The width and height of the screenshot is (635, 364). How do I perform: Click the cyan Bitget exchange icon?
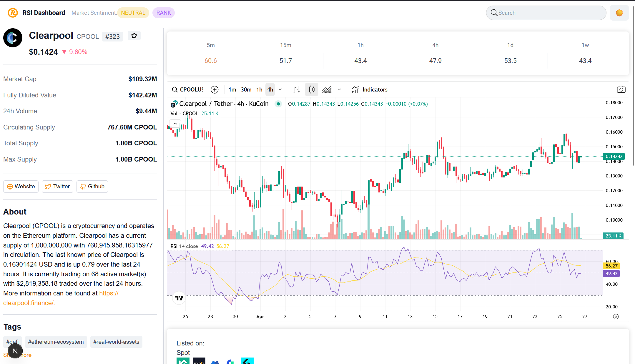click(247, 361)
